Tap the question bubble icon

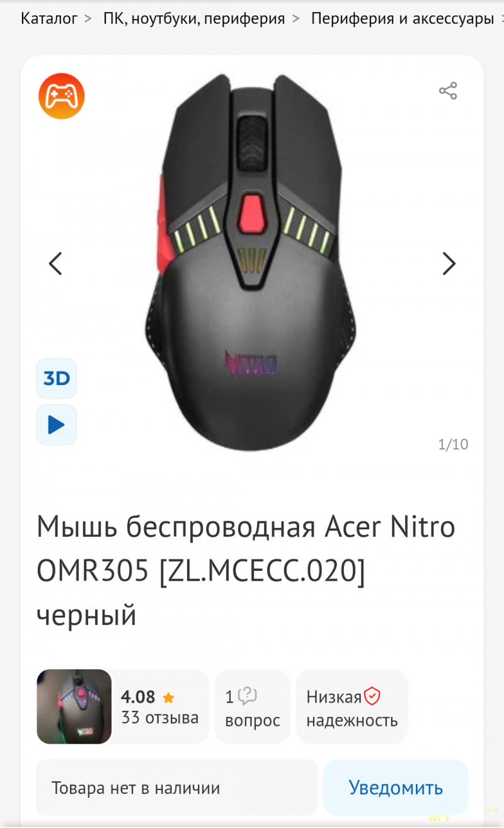248,696
